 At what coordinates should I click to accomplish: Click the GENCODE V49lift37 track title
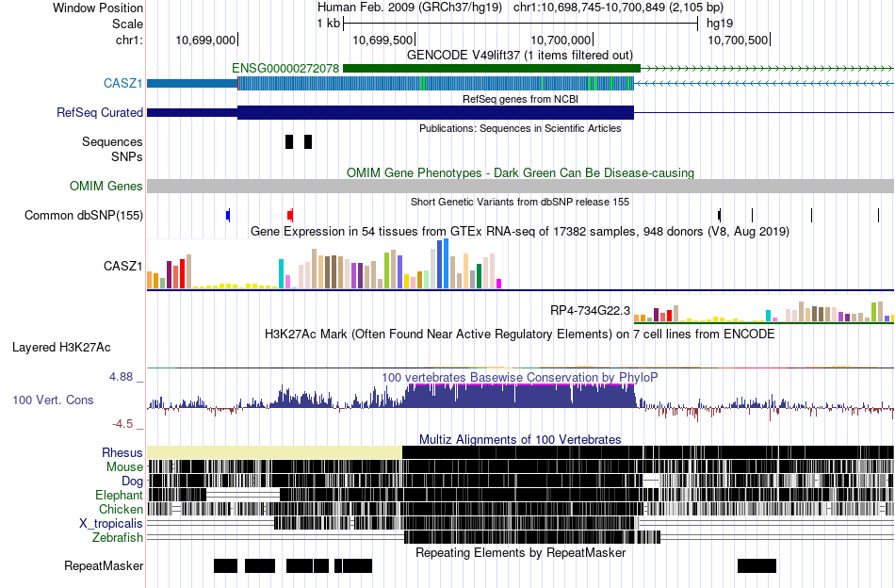coord(520,55)
